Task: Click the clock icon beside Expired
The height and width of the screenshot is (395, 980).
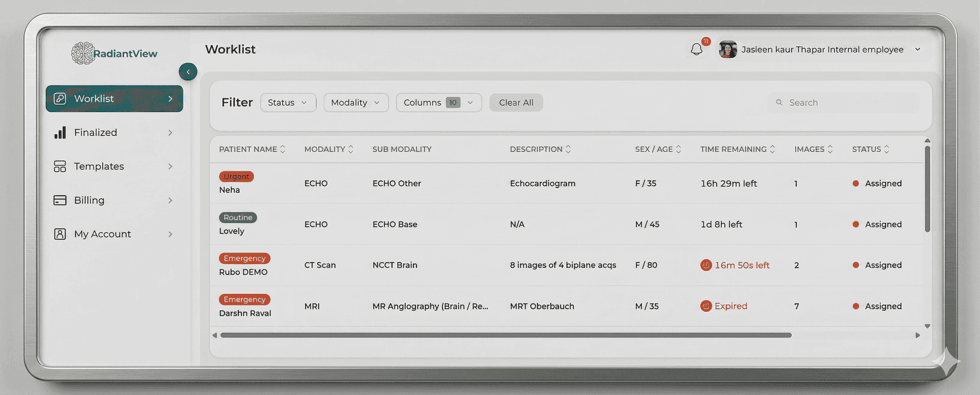Action: click(706, 306)
